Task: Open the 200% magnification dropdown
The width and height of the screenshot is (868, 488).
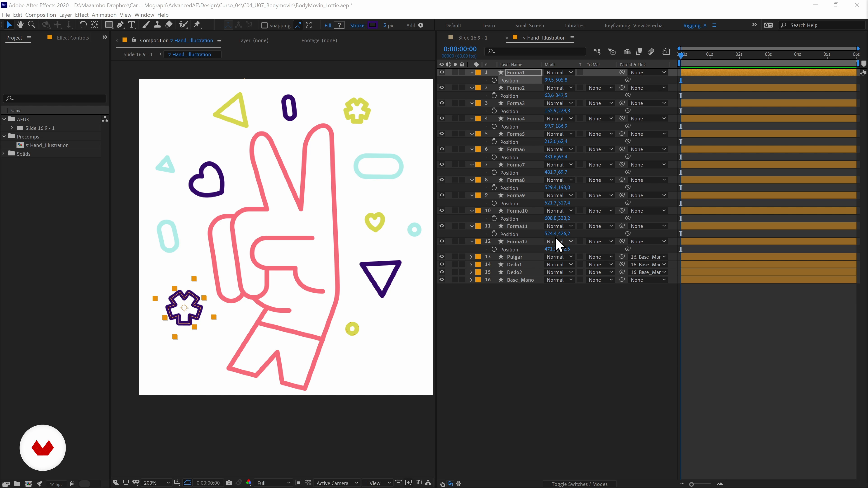Action: [x=156, y=483]
